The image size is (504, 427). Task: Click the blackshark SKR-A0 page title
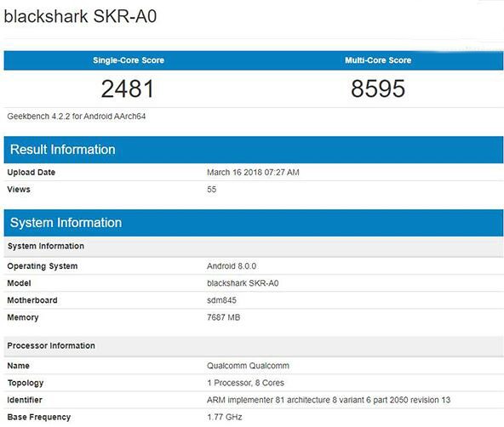pyautogui.click(x=80, y=16)
